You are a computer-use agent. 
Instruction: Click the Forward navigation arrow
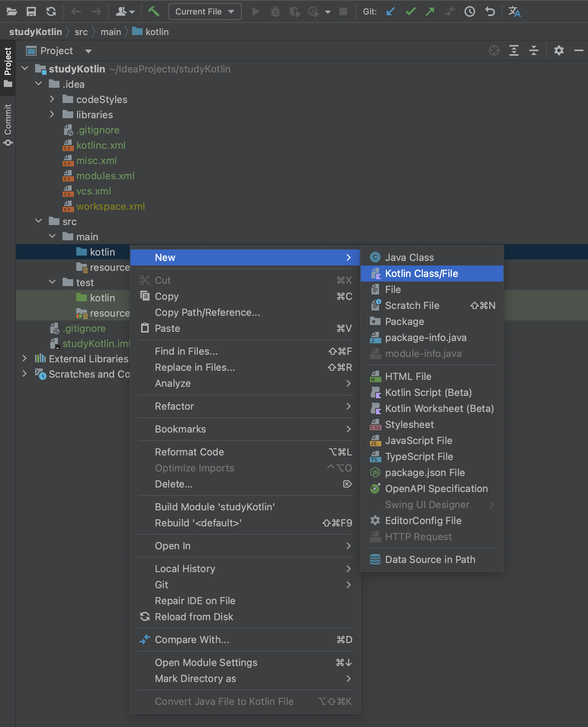point(96,12)
